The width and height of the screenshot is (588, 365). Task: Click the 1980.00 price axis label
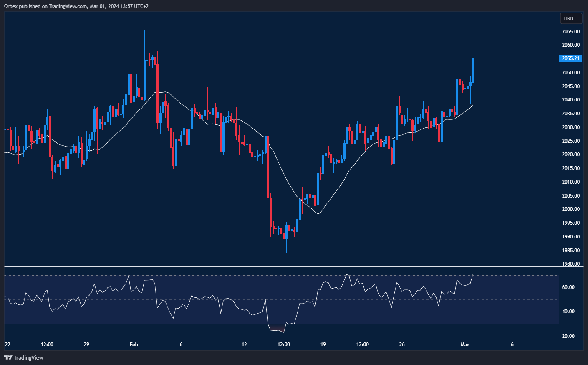570,264
